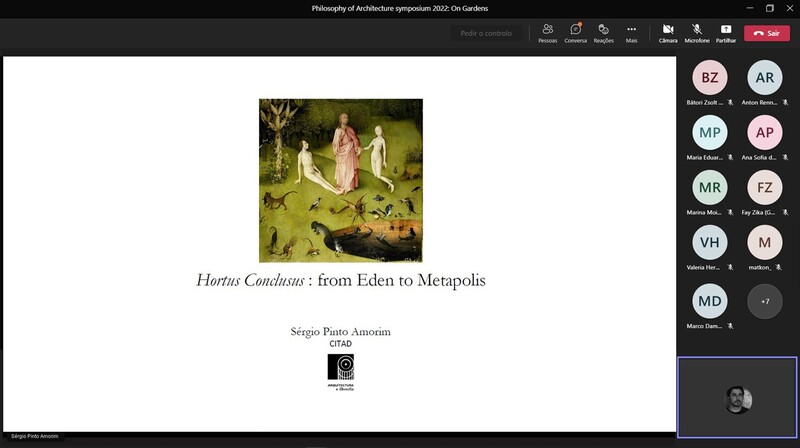Click the muted mic icon beside matkon_
Viewport: 800px width, 448px height.
779,267
